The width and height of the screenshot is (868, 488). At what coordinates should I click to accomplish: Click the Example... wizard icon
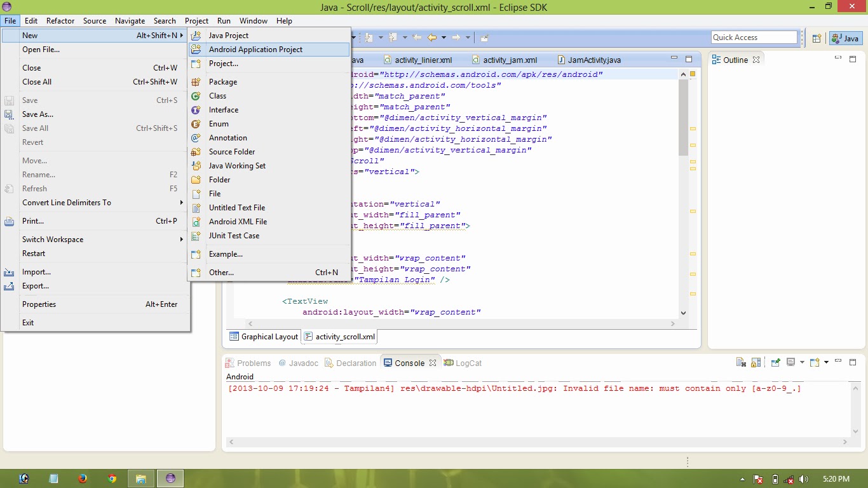pyautogui.click(x=196, y=254)
